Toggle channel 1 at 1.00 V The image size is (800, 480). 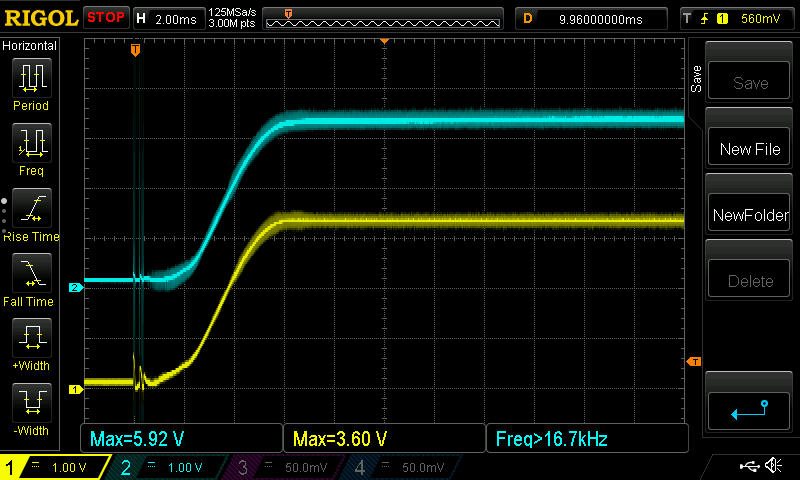55,467
